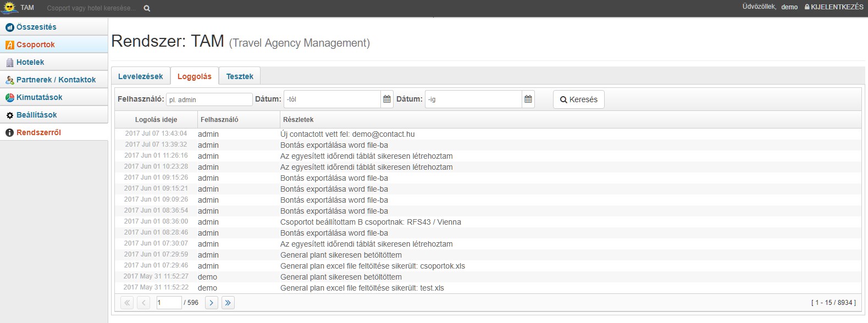
Task: Switch to the Levelezések tab
Action: [141, 76]
